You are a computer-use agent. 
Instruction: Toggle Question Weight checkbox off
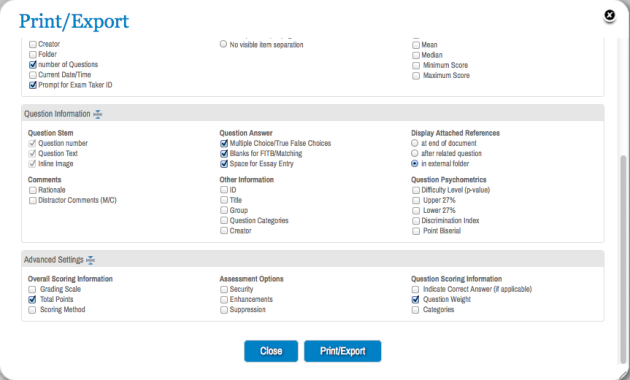click(x=415, y=300)
